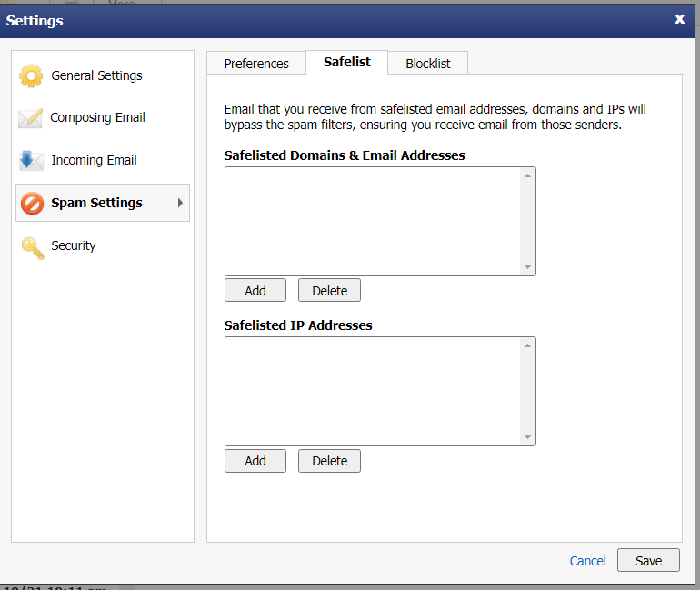The width and height of the screenshot is (700, 590).
Task: Click up arrow of IP addresses scrollbar
Action: click(527, 345)
